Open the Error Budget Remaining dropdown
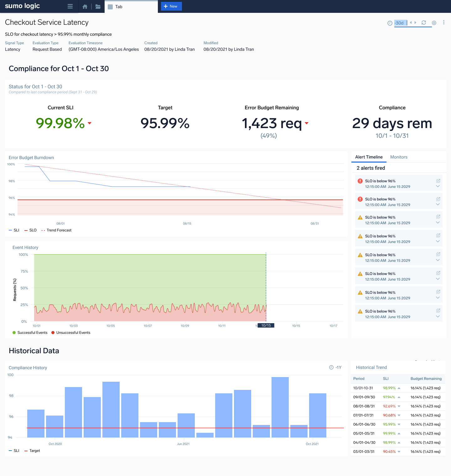 coord(306,123)
